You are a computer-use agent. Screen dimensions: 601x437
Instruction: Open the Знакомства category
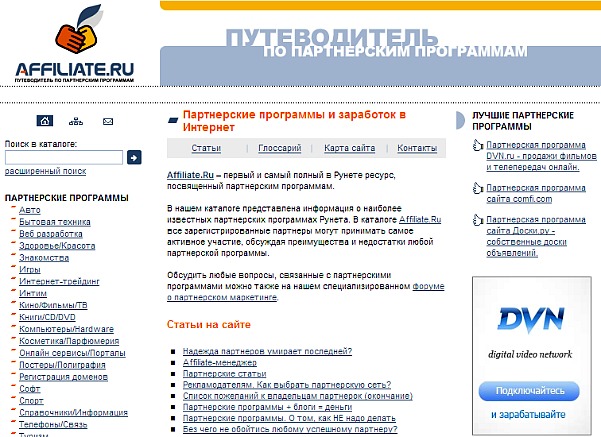pyautogui.click(x=44, y=258)
